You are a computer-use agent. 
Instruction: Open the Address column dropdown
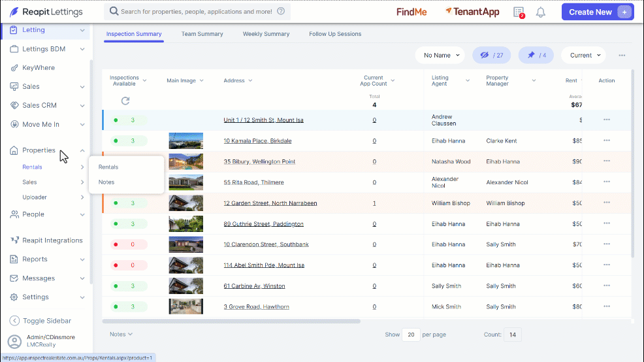251,80
